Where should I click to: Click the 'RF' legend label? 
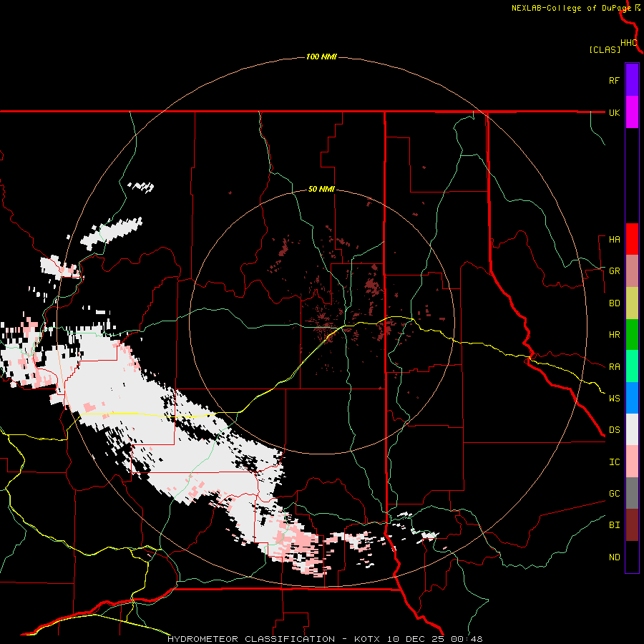[x=614, y=80]
